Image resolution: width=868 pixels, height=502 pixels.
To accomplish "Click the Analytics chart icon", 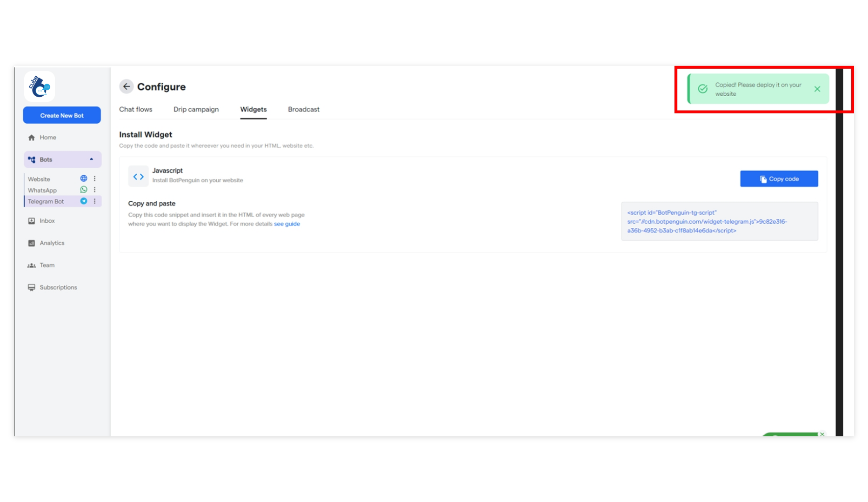I will (x=32, y=243).
